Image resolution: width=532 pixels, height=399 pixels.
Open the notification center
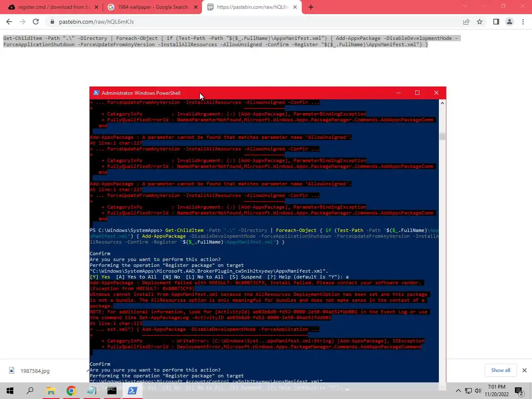click(519, 391)
